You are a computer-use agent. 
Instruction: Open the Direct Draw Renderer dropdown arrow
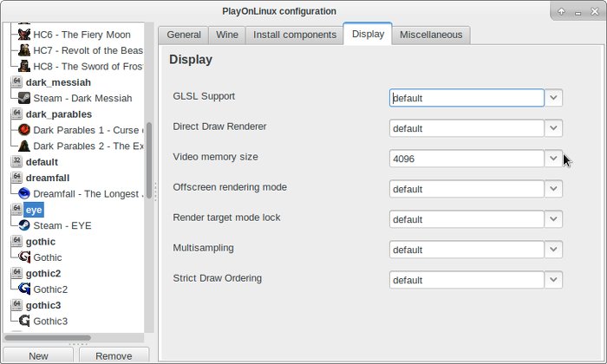click(x=553, y=128)
